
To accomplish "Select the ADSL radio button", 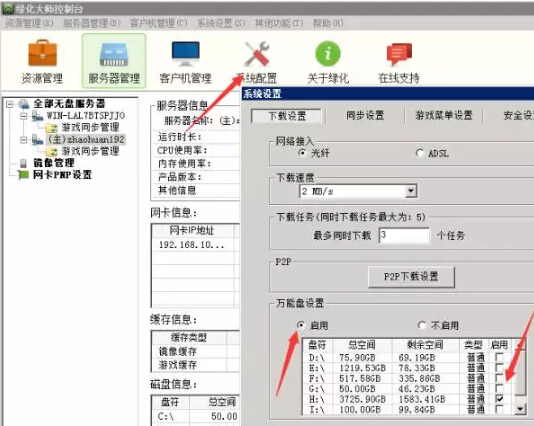I will click(x=420, y=153).
